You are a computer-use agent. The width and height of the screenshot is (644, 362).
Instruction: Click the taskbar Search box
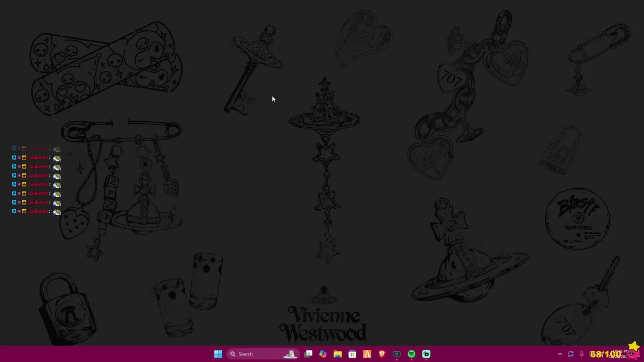click(x=263, y=354)
